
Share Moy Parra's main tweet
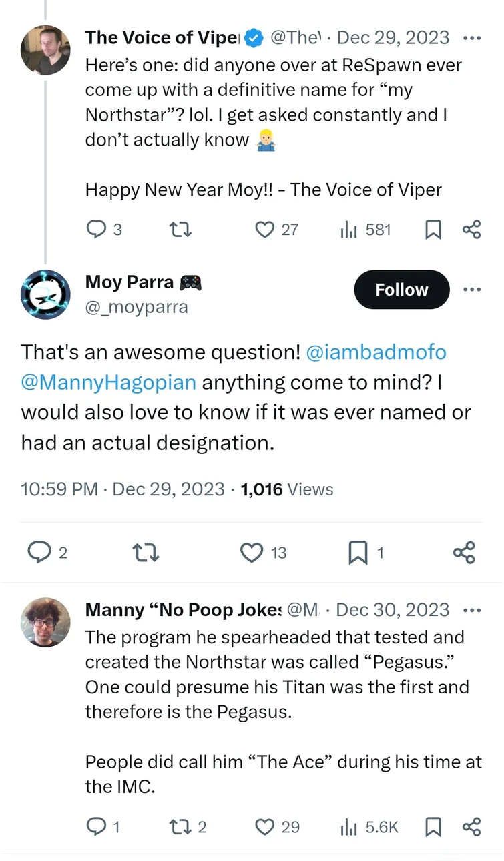pos(463,552)
